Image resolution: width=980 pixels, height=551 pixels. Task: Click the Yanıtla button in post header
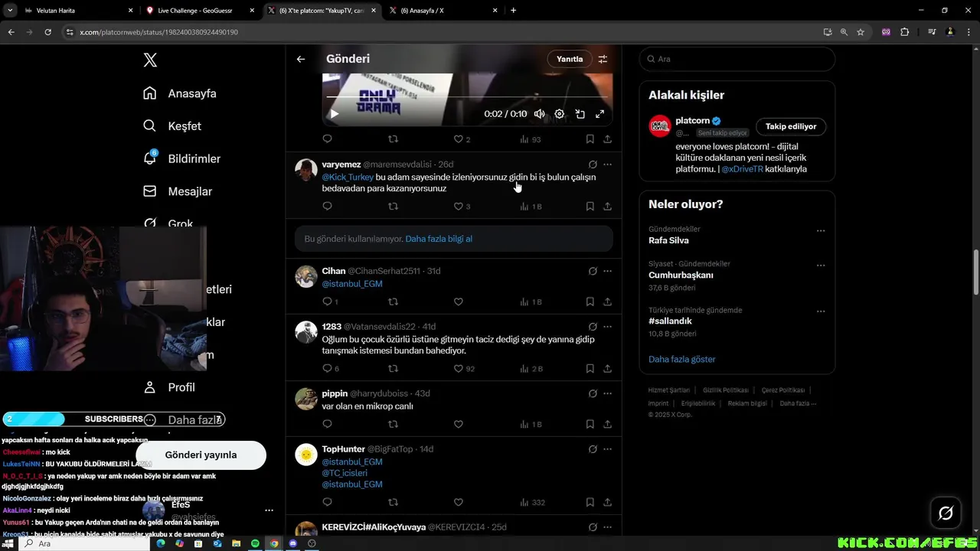click(x=570, y=59)
